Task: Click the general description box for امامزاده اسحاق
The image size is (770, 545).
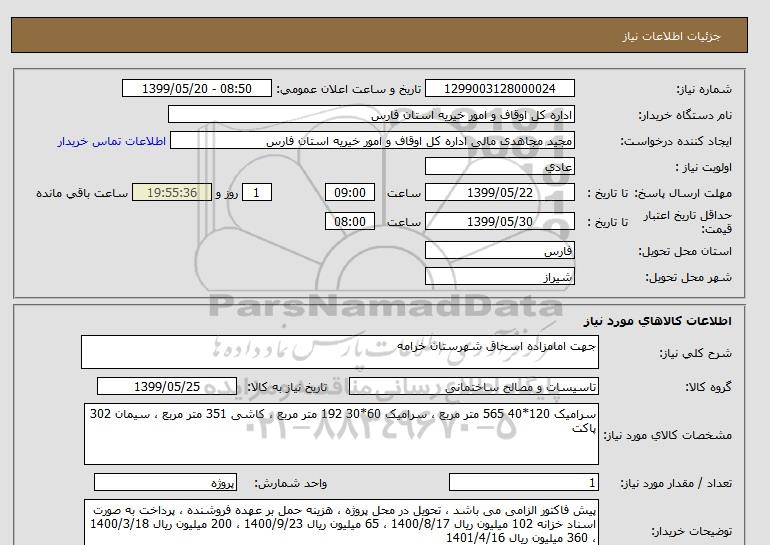Action: click(340, 352)
